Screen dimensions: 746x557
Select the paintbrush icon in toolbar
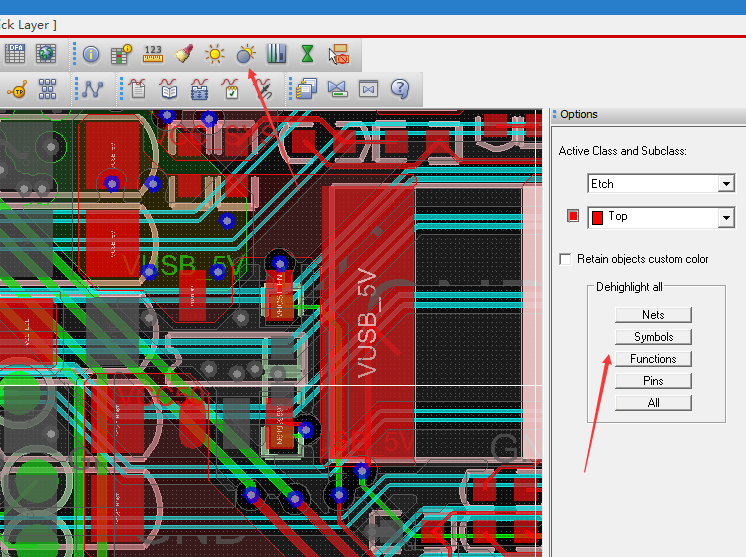tap(184, 54)
